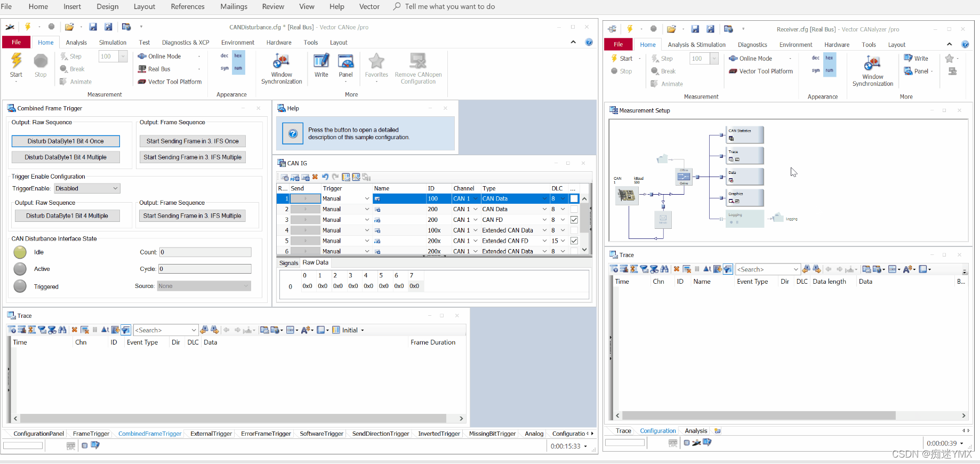
Task: Click horizontal scrollbar in lower CANoe Trace
Action: point(233,419)
